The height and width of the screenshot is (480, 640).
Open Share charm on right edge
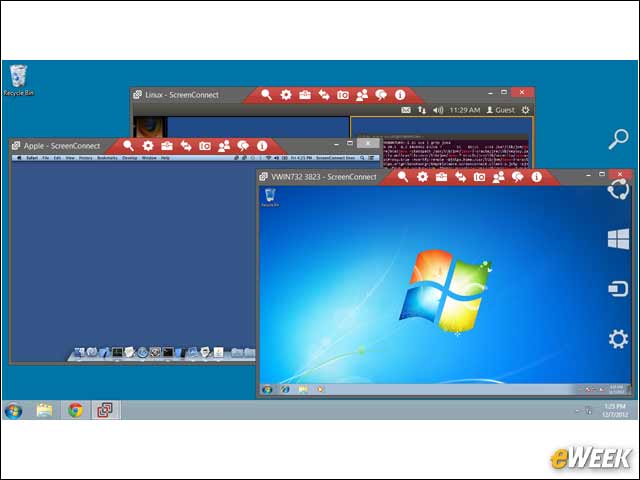coord(618,189)
